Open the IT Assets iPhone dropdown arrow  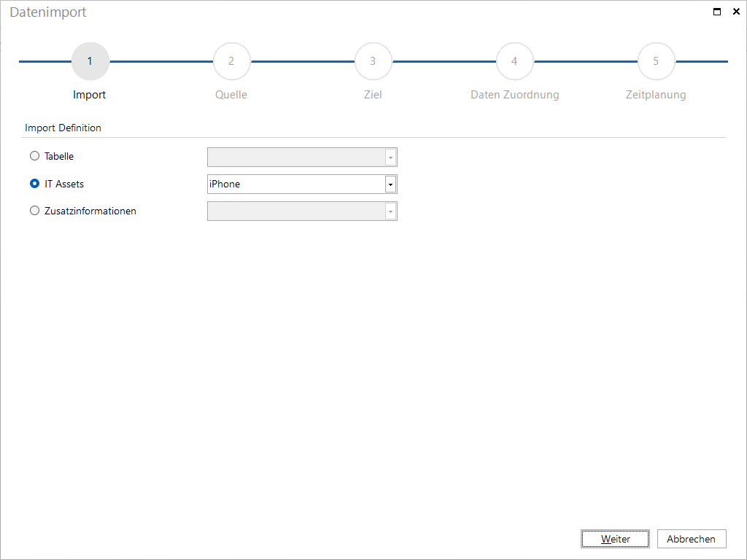click(x=391, y=184)
